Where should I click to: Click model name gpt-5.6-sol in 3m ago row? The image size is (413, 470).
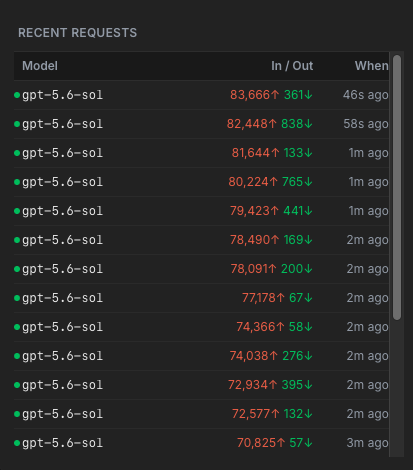tap(62, 443)
